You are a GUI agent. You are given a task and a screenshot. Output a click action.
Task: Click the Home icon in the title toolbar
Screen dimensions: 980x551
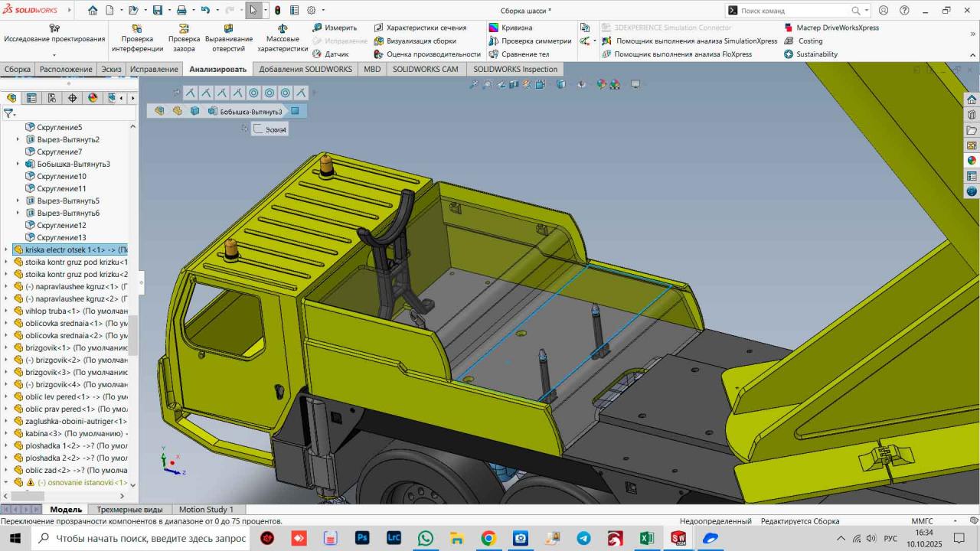[x=93, y=11]
